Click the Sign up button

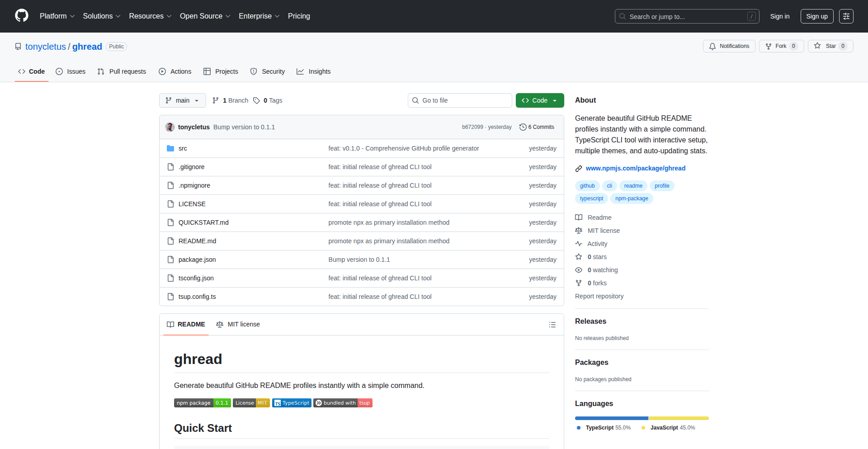(817, 16)
